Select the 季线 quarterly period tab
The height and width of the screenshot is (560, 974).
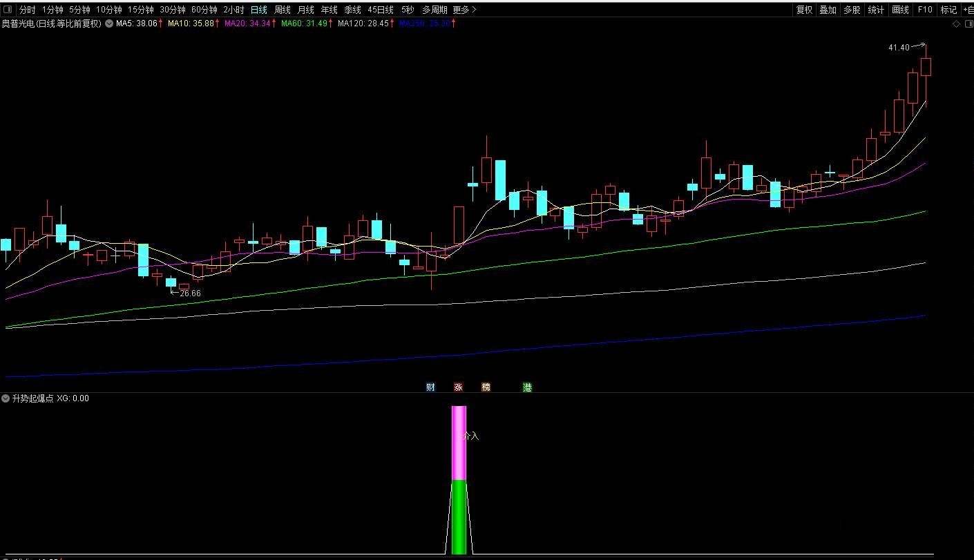coord(353,10)
